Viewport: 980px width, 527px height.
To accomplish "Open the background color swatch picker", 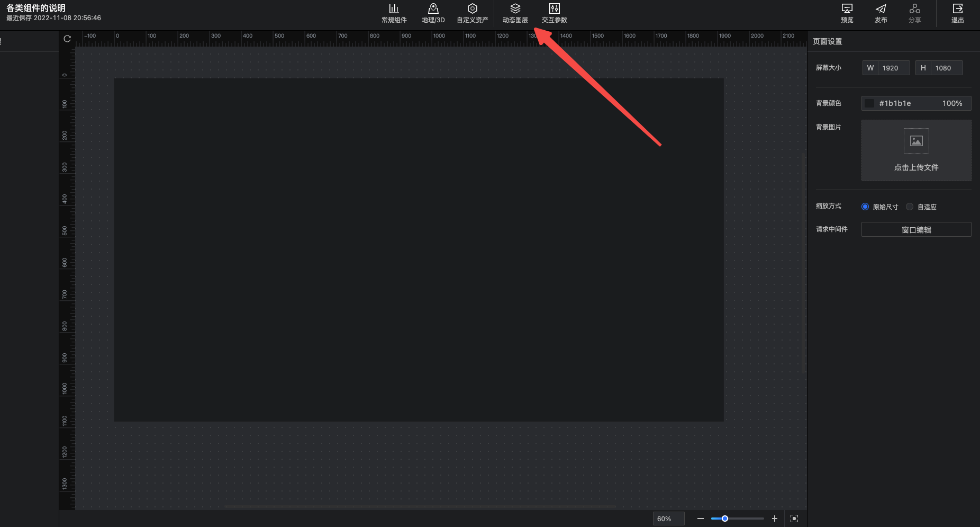I will pos(869,103).
